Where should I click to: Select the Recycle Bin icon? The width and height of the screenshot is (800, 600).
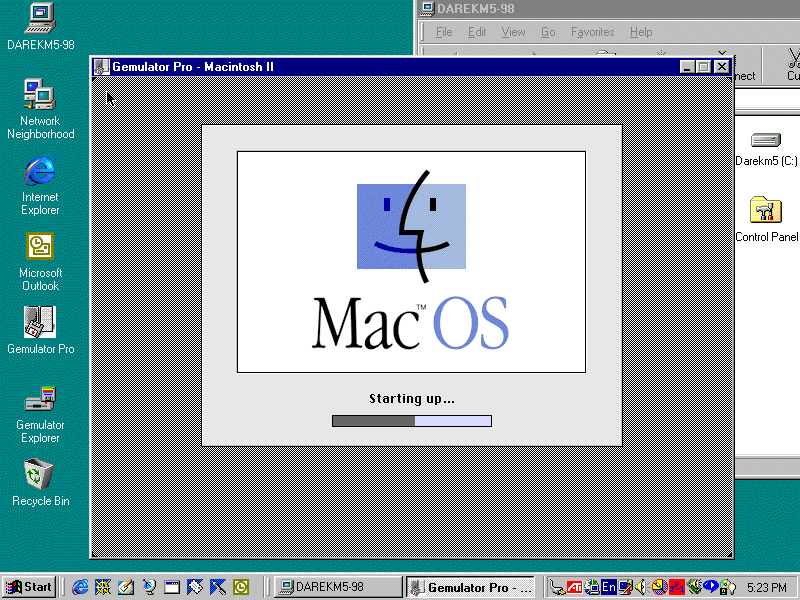tap(40, 474)
